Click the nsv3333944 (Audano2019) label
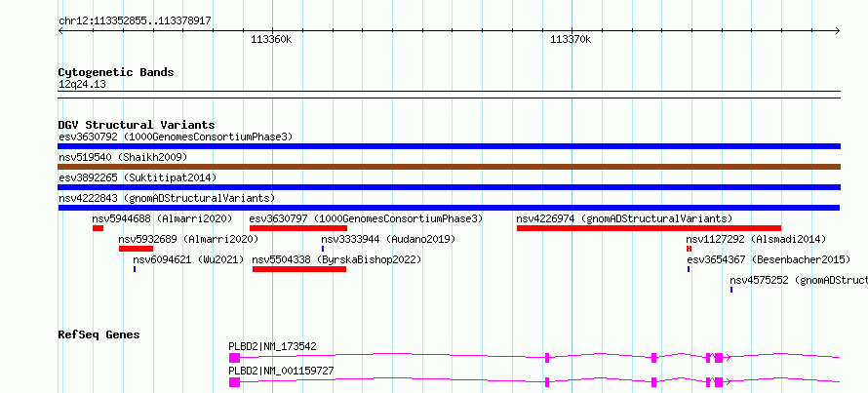The width and height of the screenshot is (868, 393). (x=388, y=239)
